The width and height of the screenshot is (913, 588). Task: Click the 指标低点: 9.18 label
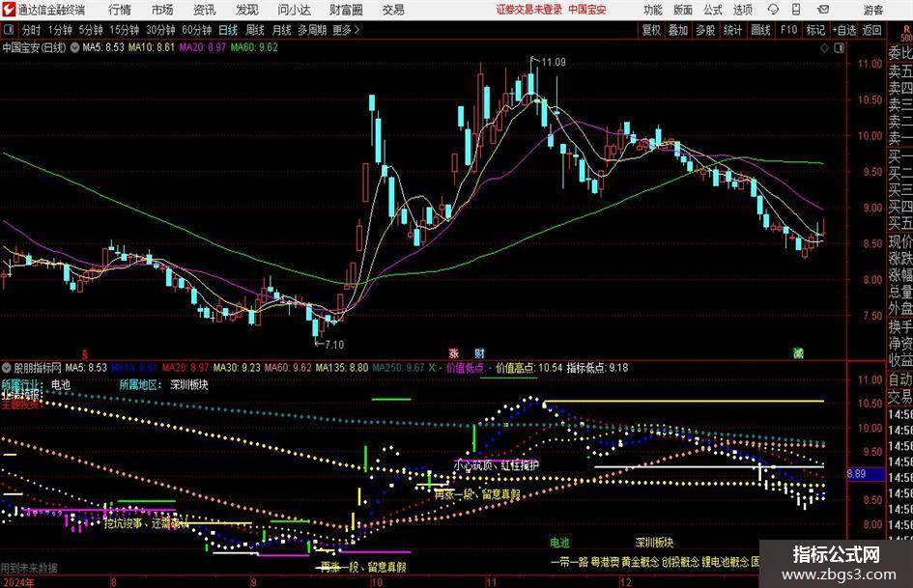597,368
